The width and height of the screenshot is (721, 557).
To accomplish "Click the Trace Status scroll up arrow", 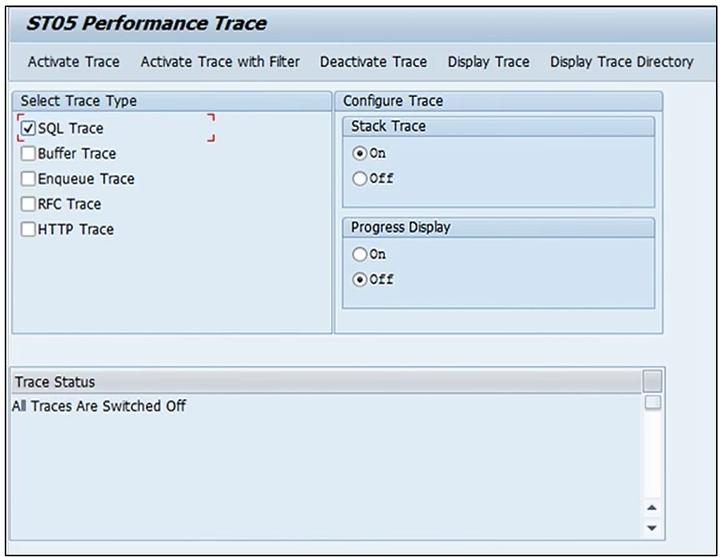I will pyautogui.click(x=652, y=508).
